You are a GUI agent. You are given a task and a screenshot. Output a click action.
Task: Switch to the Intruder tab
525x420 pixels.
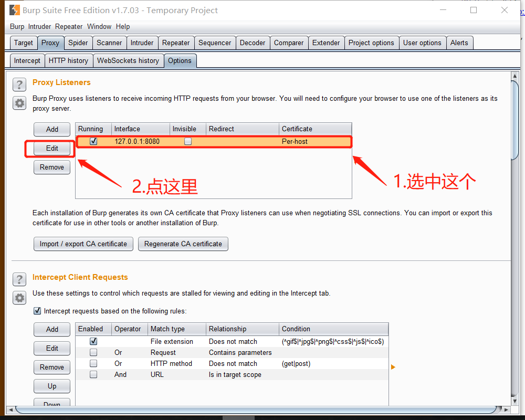pos(142,43)
